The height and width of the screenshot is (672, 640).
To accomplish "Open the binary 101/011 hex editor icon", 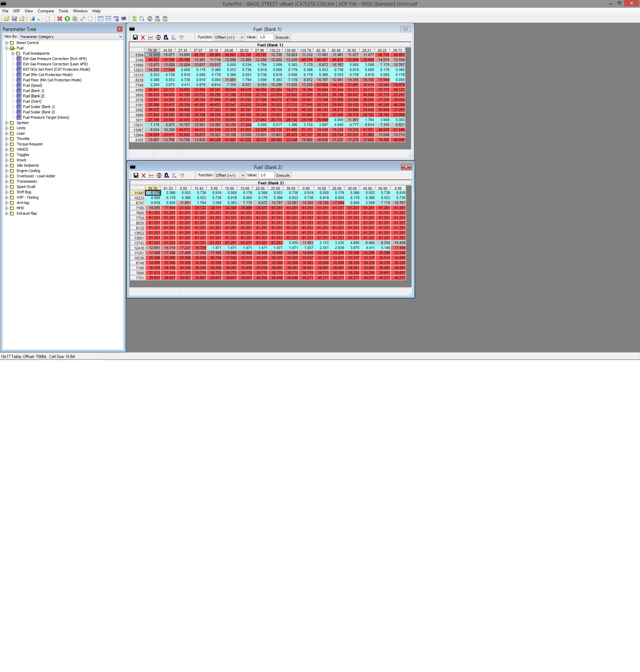I will coord(134,19).
